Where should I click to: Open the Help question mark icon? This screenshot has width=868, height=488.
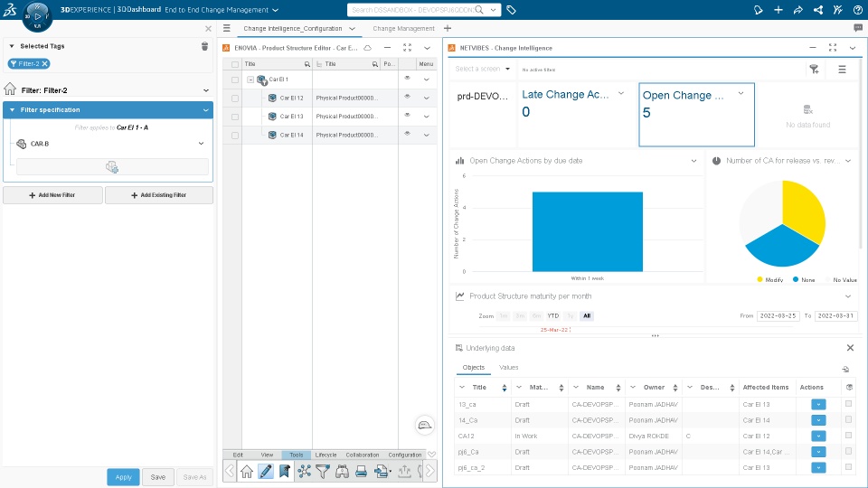(857, 10)
